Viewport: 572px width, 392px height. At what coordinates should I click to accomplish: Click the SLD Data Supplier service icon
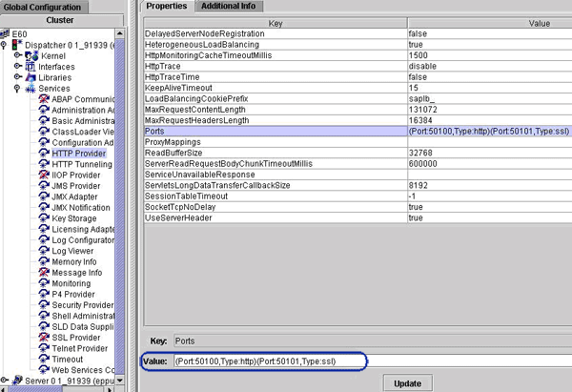pos(44,326)
